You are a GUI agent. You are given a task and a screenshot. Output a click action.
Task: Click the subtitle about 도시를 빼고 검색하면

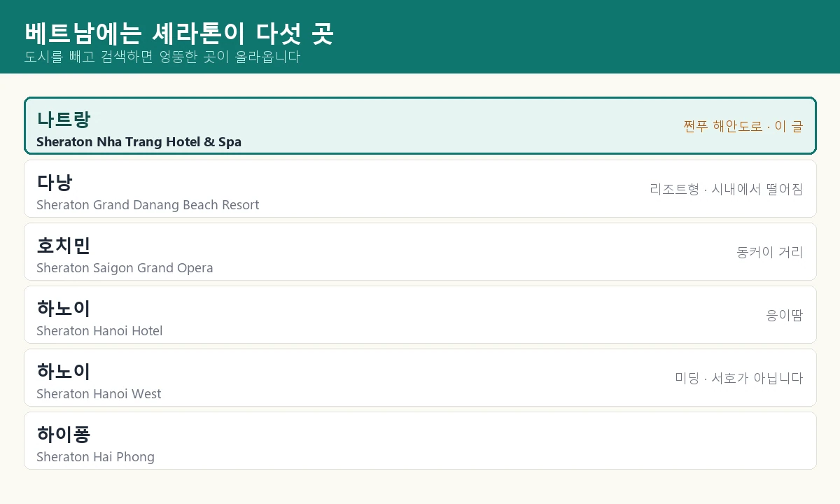tap(162, 57)
